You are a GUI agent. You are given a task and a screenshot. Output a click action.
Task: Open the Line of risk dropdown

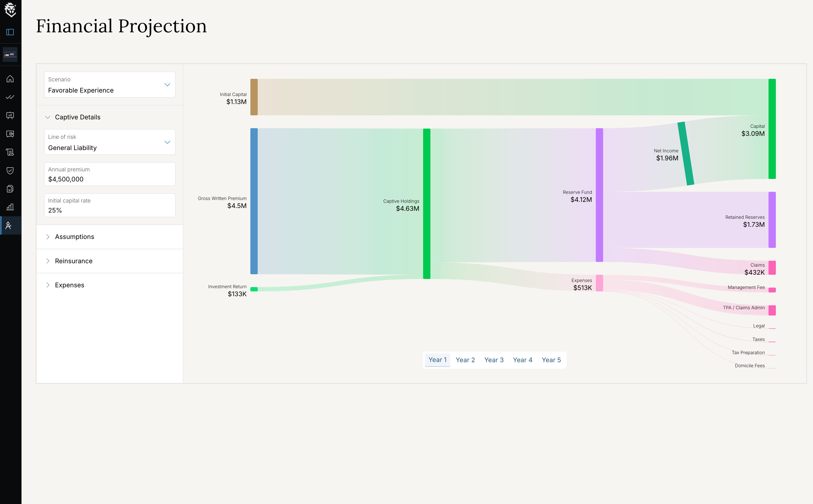110,142
